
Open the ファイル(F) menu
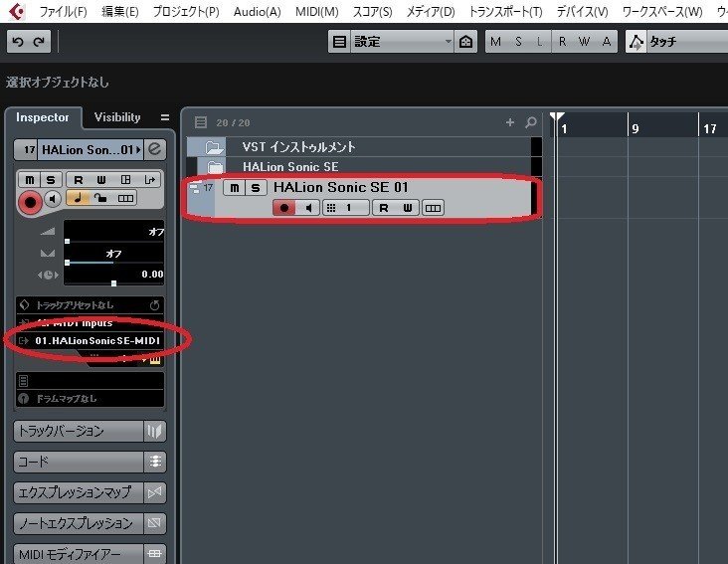pos(63,12)
